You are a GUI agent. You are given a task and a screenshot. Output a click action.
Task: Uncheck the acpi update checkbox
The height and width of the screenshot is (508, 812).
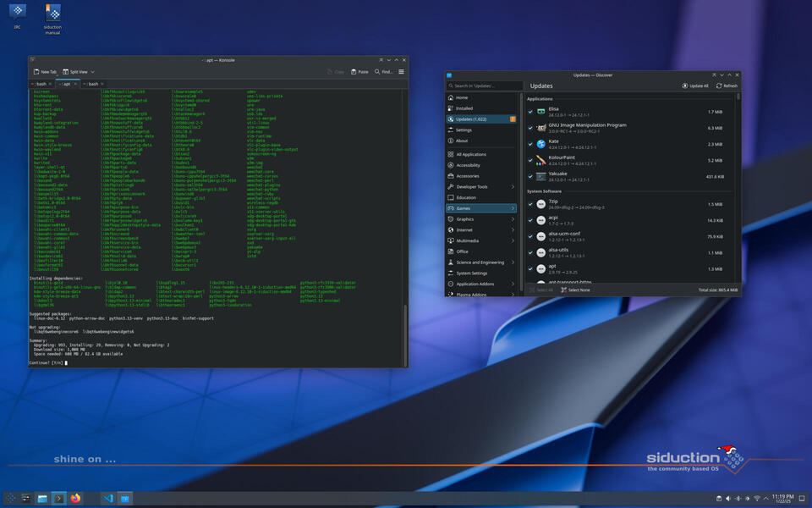530,220
